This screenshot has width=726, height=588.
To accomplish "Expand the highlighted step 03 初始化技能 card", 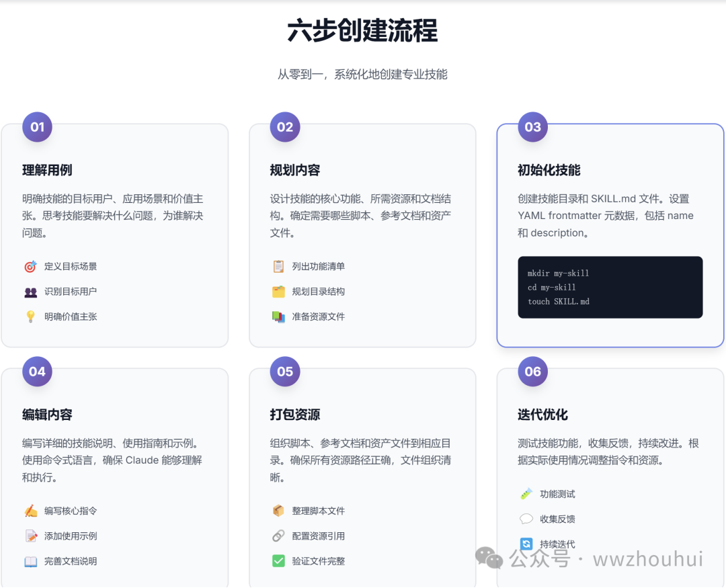I will pos(610,235).
